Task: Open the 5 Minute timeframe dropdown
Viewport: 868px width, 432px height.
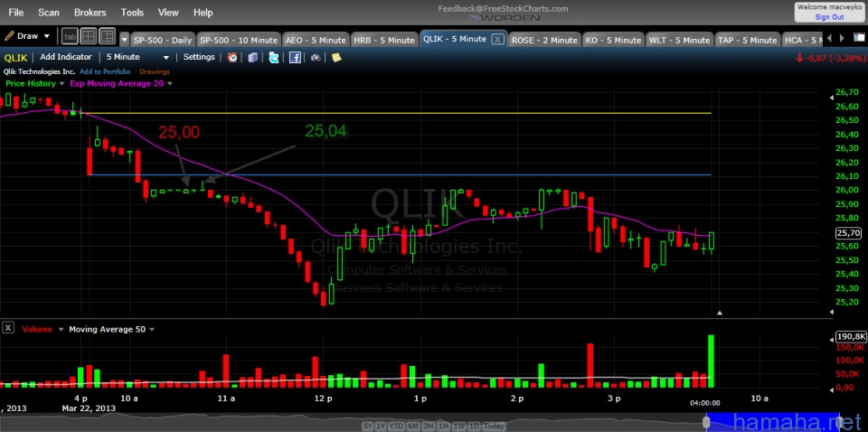Action: pos(137,57)
